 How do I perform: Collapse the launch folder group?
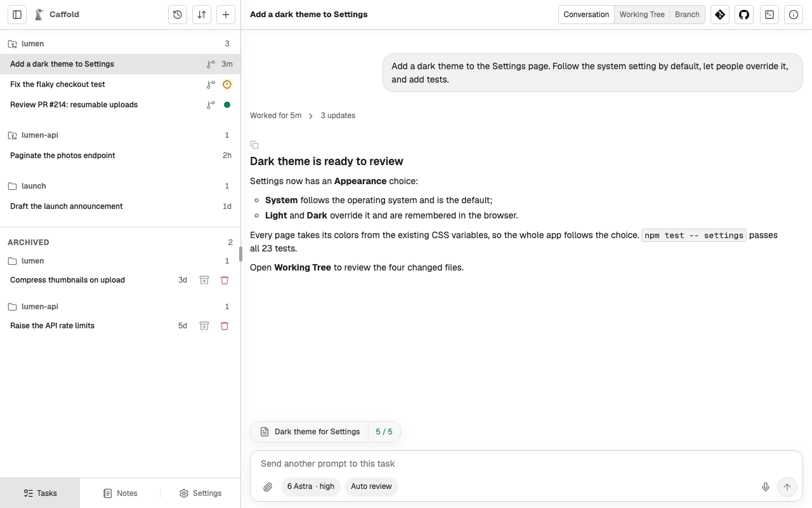120,186
